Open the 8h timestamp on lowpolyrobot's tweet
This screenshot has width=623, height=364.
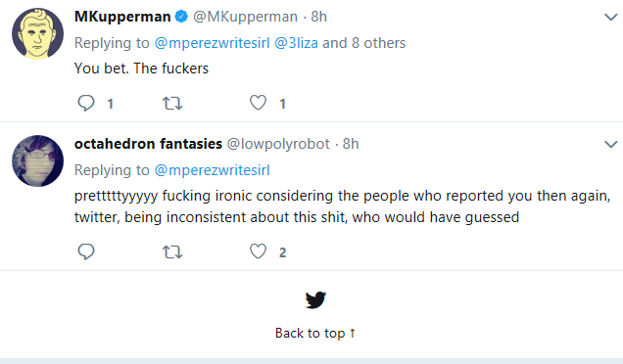351,144
